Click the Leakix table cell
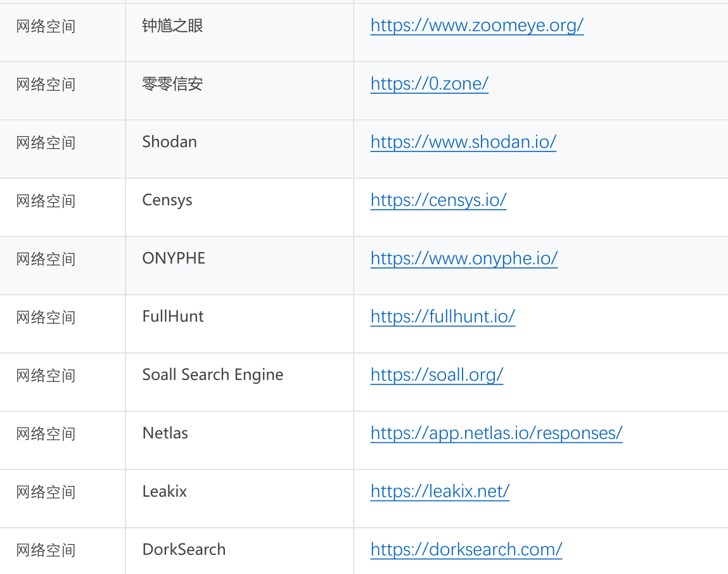Screen dimensions: 728x574 coord(165,492)
